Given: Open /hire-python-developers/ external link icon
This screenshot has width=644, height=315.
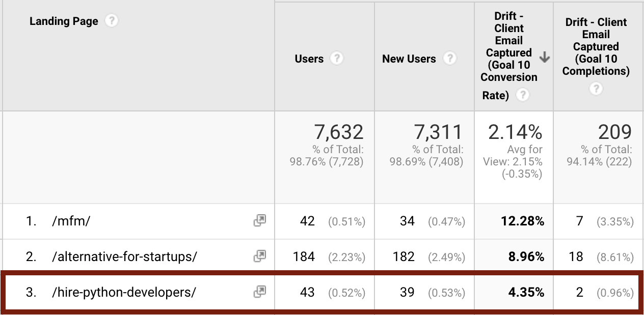Looking at the screenshot, I should (260, 292).
